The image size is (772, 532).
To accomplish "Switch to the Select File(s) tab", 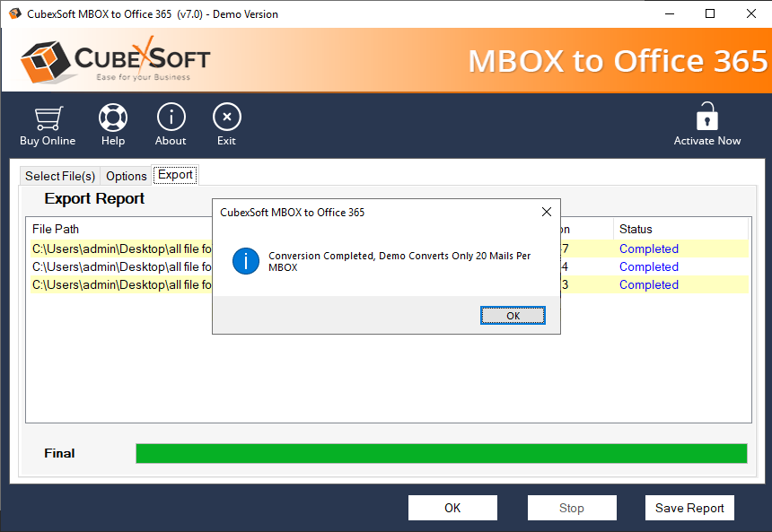I will (x=60, y=176).
